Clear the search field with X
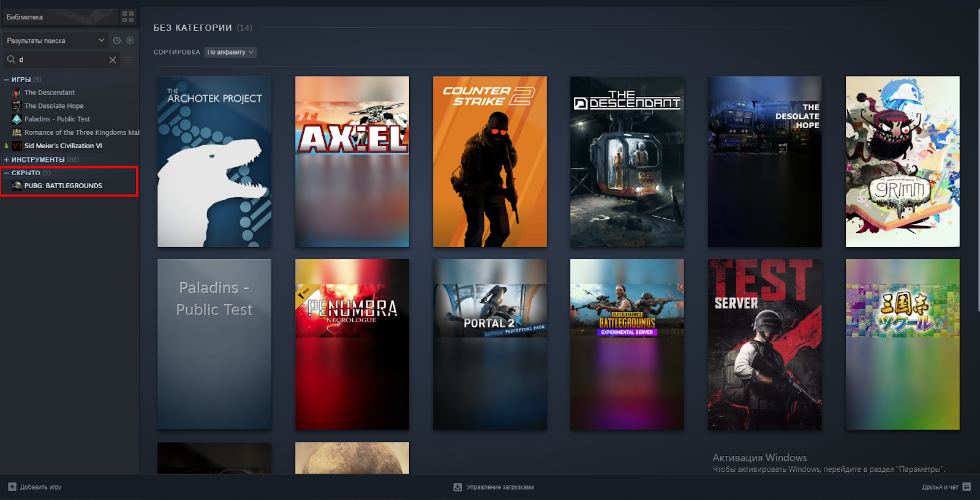This screenshot has height=500, width=980. 113,60
